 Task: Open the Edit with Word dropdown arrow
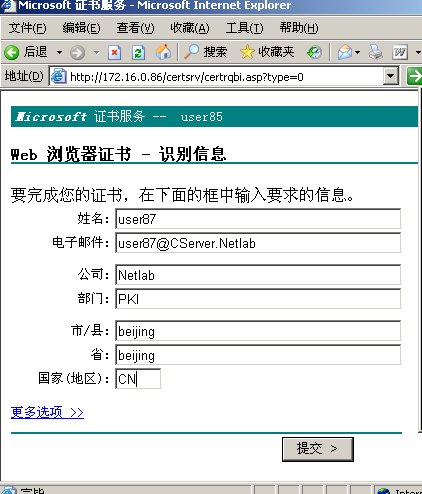tap(418, 52)
